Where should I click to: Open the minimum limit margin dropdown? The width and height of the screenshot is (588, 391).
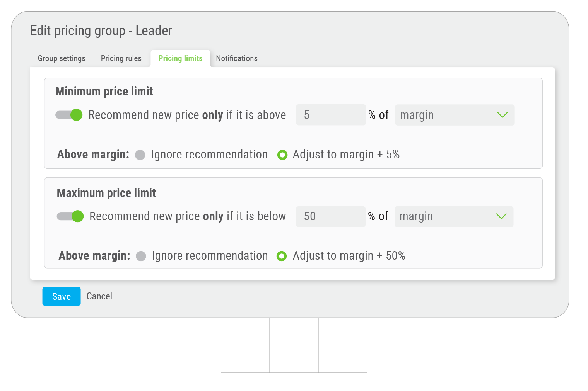pyautogui.click(x=455, y=115)
